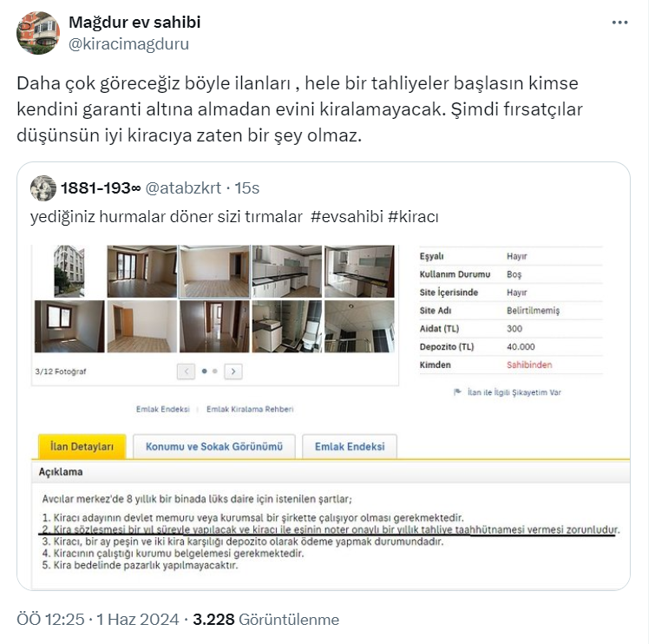Open the #kiracı hashtag
655x644 pixels.
[413, 217]
